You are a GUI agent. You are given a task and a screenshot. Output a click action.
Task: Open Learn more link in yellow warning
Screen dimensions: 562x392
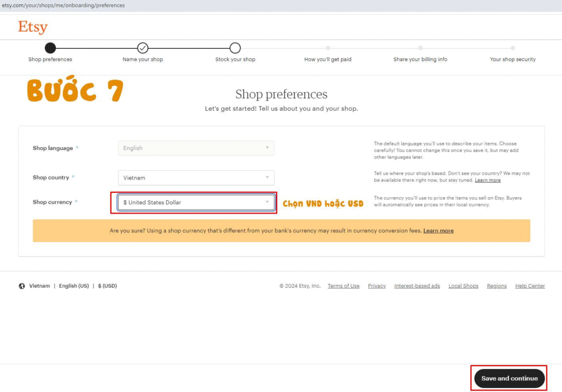[438, 231]
